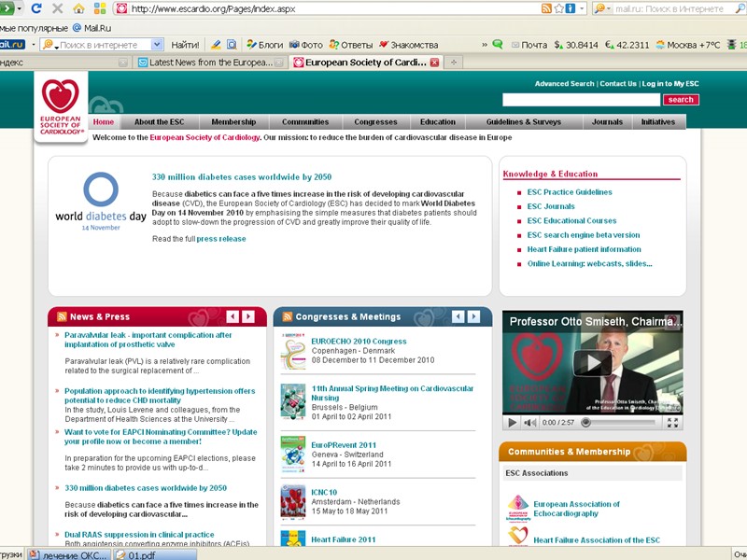Open ESC Practice Guidelines link
747x560 pixels.
click(x=570, y=192)
